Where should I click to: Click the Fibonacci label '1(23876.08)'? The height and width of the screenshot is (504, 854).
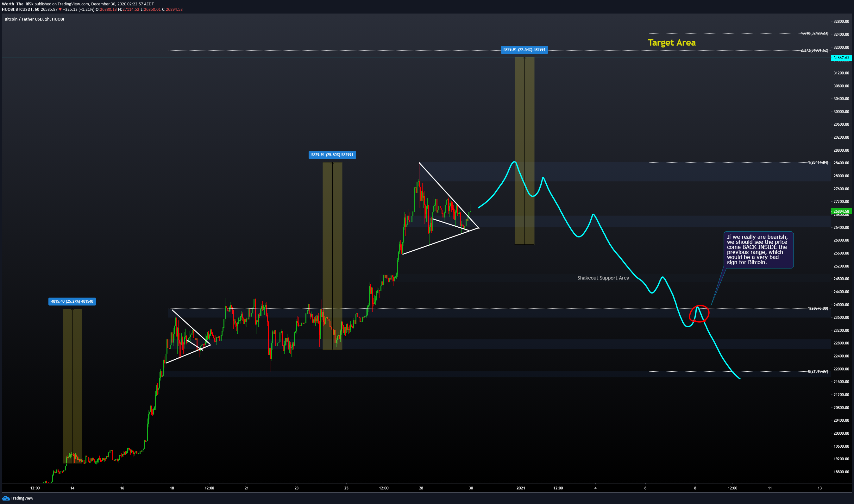[818, 308]
